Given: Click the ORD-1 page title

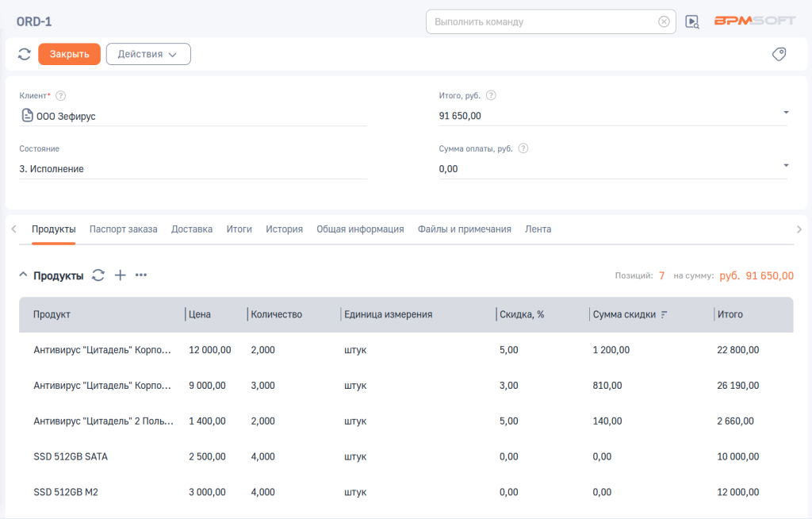Looking at the screenshot, I should pyautogui.click(x=34, y=21).
